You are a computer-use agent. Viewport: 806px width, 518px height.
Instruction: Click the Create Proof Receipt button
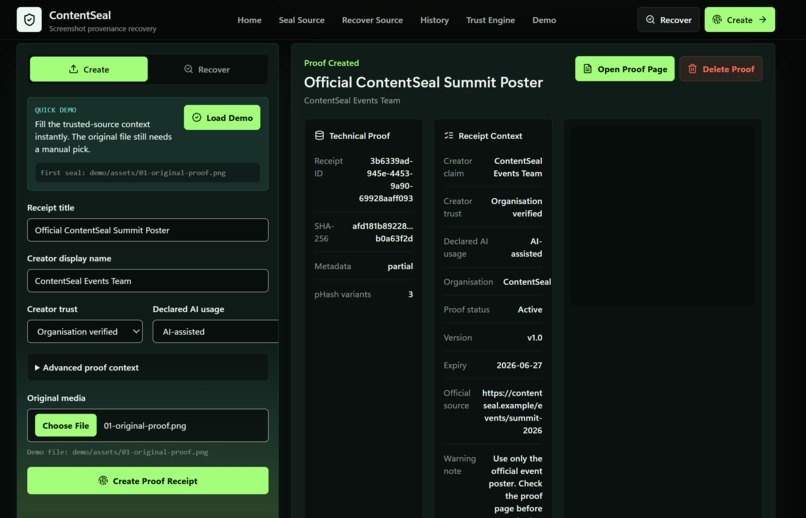[x=148, y=481]
